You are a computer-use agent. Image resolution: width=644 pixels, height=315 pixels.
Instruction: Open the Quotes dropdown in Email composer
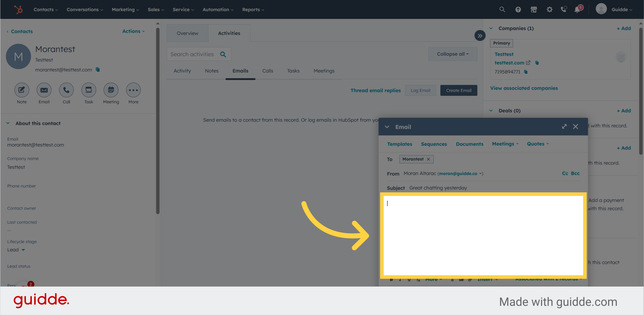pos(538,144)
